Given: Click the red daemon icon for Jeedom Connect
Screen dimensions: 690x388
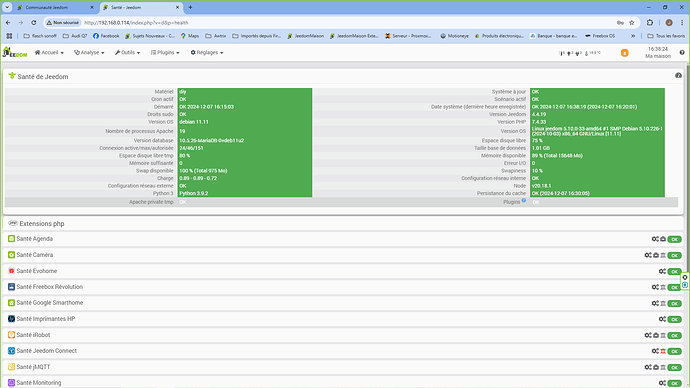Looking at the screenshot, I should (x=663, y=351).
